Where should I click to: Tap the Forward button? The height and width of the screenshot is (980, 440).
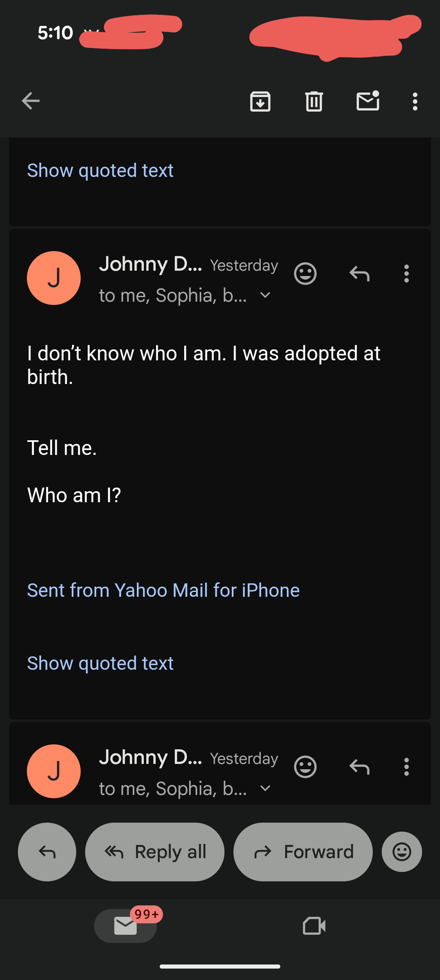pyautogui.click(x=303, y=852)
